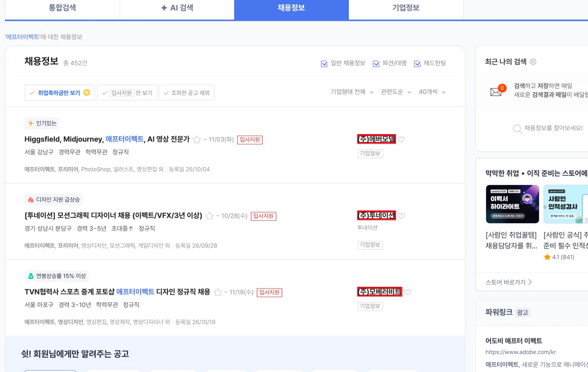Toggle 파견/대행 checkbox
The width and height of the screenshot is (588, 372).
pos(376,64)
